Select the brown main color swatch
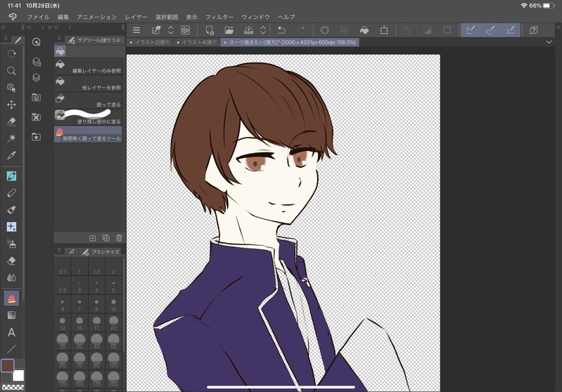This screenshot has width=562, height=392. coord(8,366)
